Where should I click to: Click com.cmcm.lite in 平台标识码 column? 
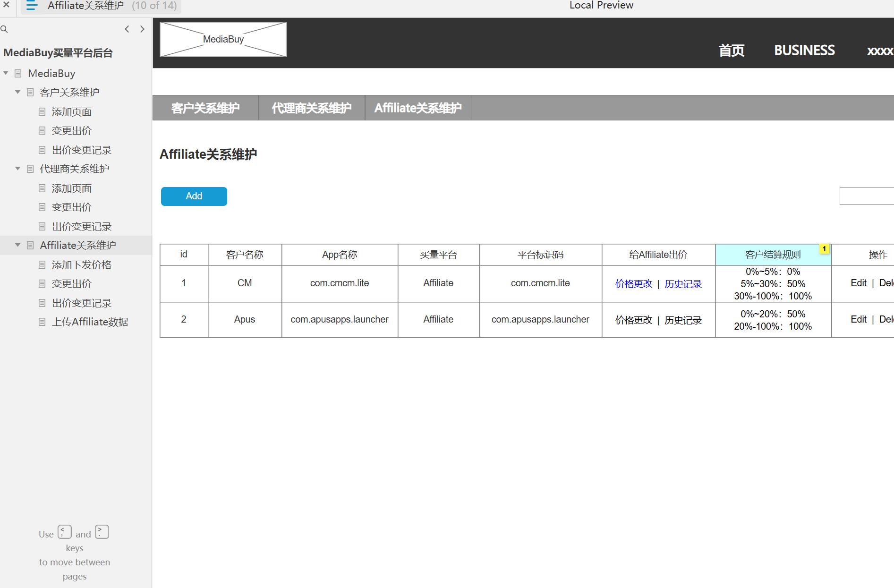tap(540, 283)
